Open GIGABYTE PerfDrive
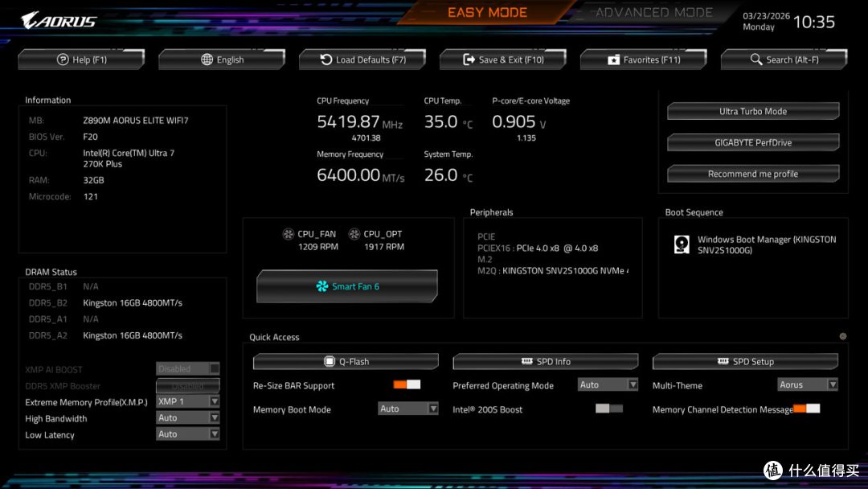The width and height of the screenshot is (868, 489). coord(753,142)
